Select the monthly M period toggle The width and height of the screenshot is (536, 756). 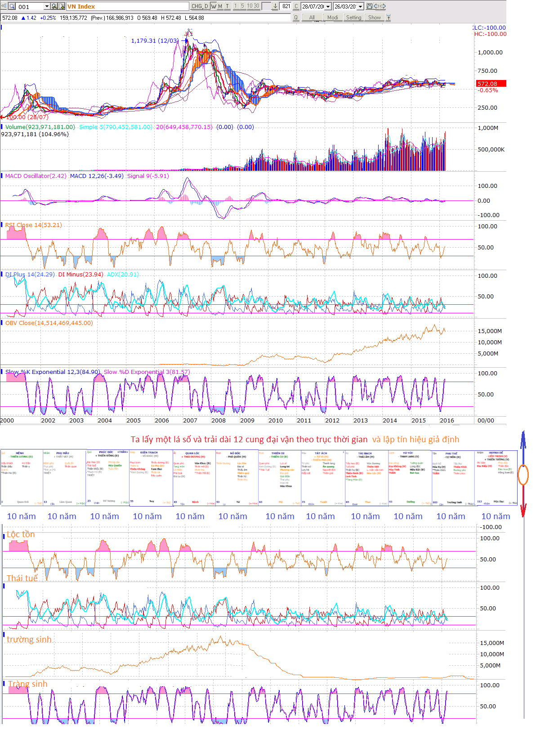tap(220, 6)
